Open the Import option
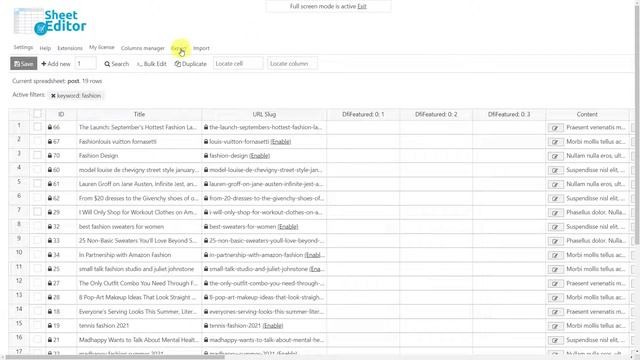 (201, 48)
